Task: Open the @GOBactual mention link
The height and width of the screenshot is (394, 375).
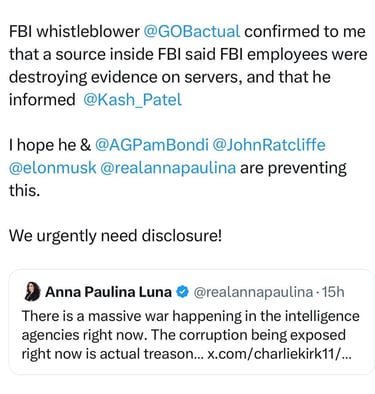Action: (x=192, y=32)
